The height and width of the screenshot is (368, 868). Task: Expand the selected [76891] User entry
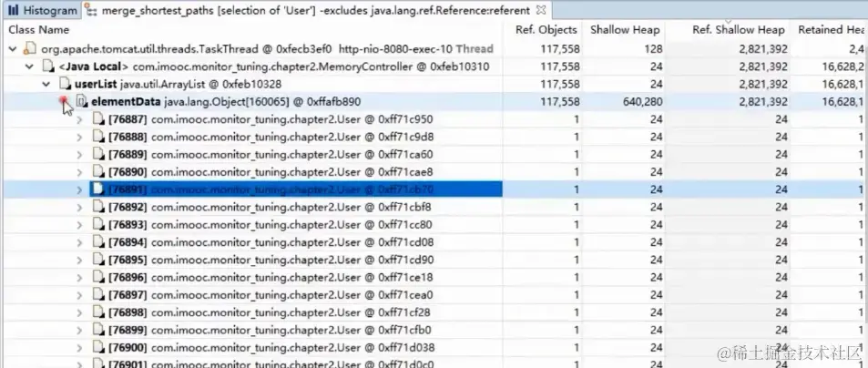pos(80,189)
